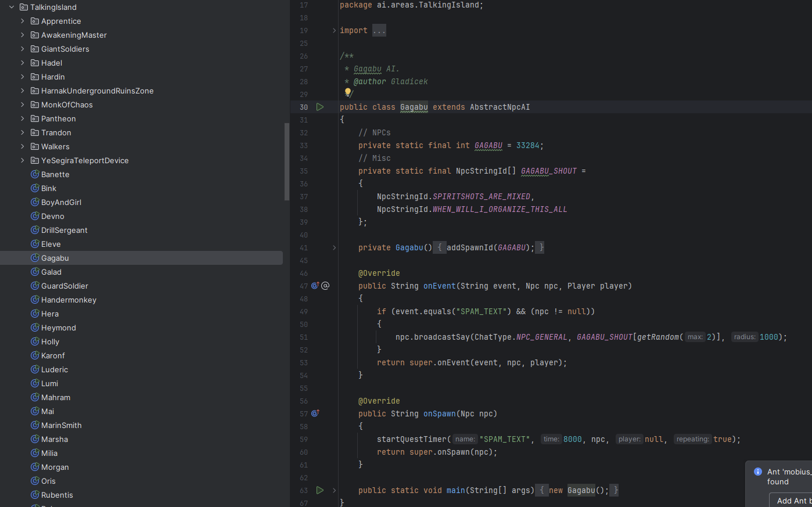This screenshot has width=812, height=507.
Task: Click the Run gutter icon beside class Gagabu
Action: click(320, 107)
